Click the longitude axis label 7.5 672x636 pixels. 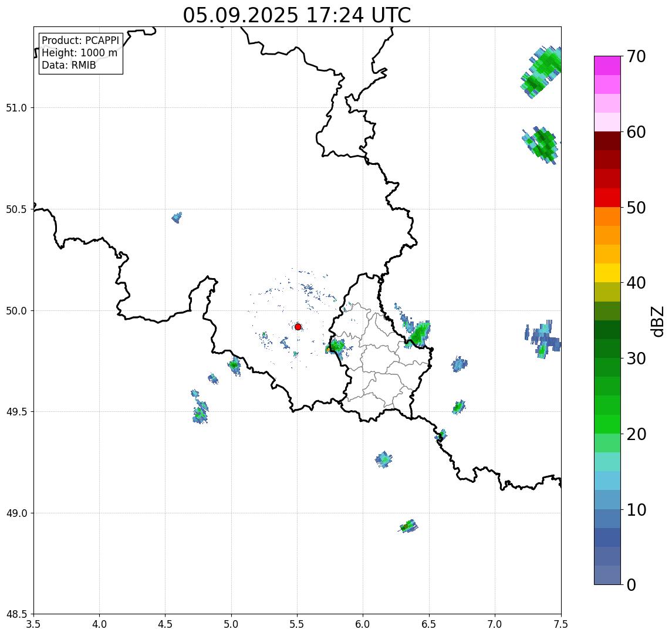[x=561, y=624]
